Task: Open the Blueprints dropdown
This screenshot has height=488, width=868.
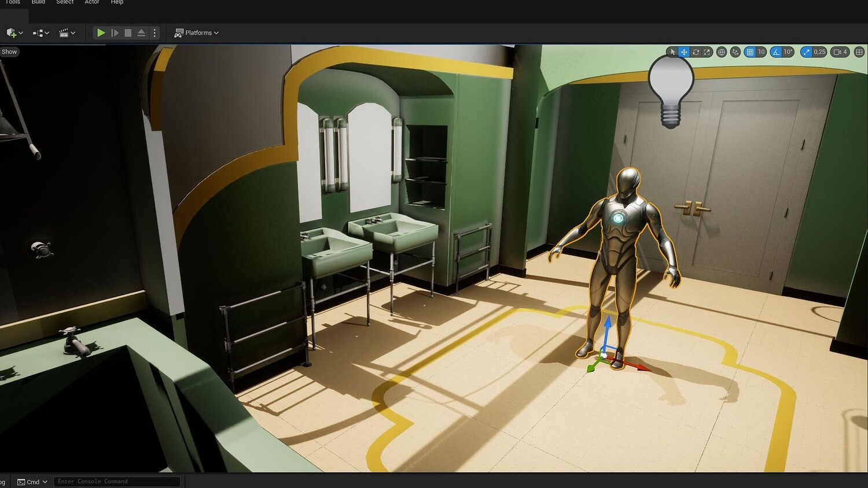Action: click(x=41, y=33)
